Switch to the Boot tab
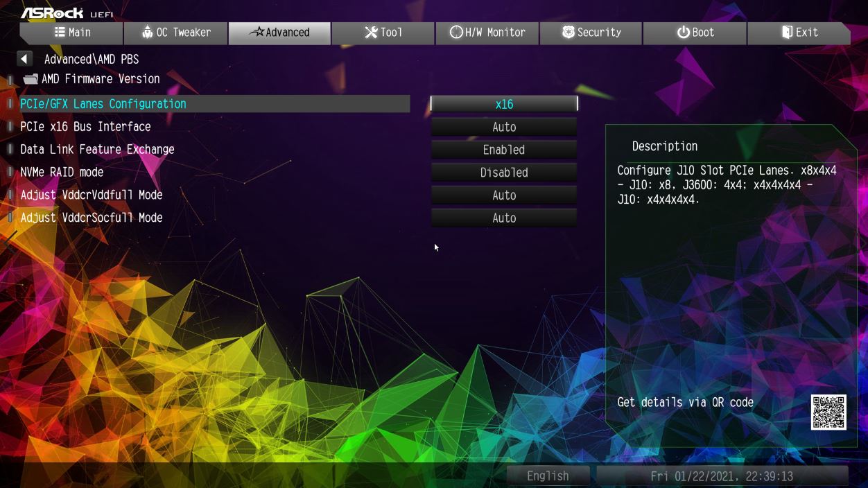 (x=695, y=33)
